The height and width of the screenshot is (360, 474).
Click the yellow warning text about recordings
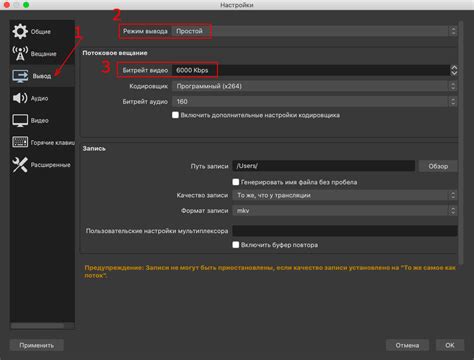[270, 271]
